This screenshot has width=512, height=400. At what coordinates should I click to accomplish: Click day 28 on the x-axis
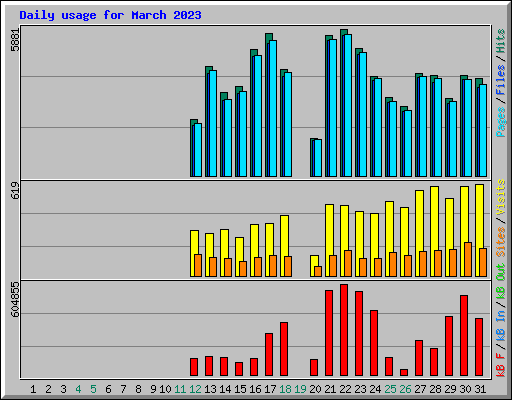(435, 389)
